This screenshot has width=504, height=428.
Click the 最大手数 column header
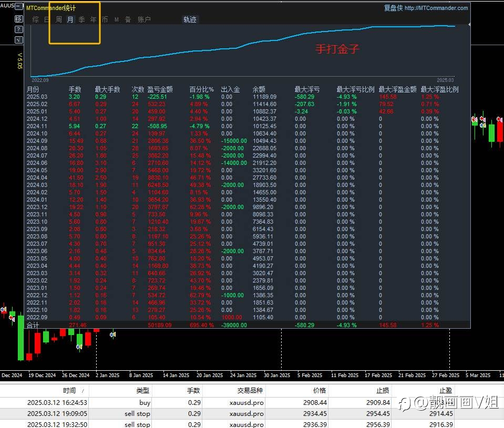107,90
